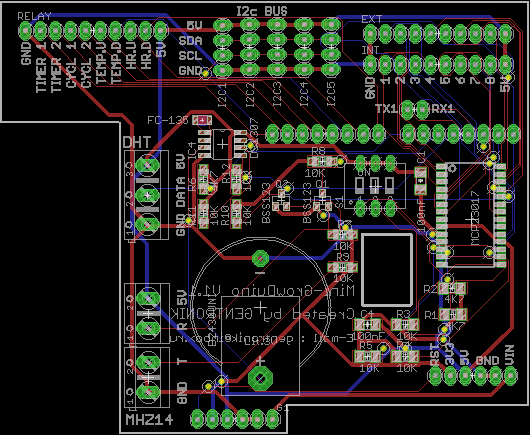Select the FC-135 crystal component
The width and height of the screenshot is (530, 435).
pos(202,120)
